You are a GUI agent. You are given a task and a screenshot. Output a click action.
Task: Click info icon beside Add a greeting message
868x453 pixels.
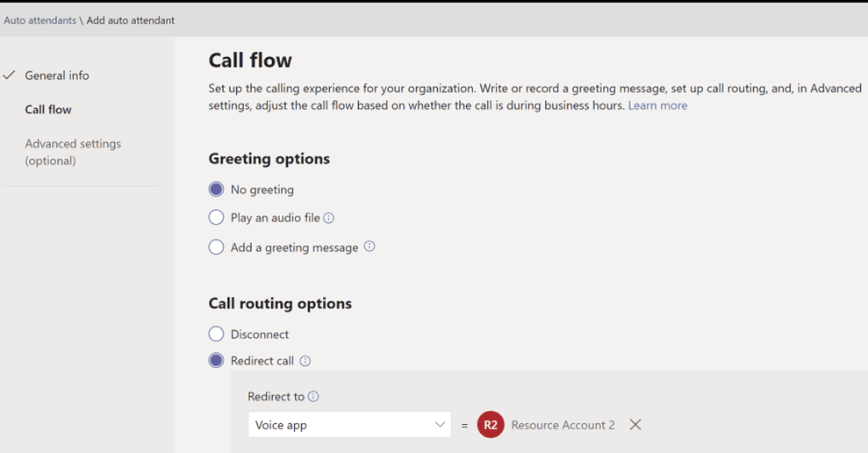click(369, 247)
